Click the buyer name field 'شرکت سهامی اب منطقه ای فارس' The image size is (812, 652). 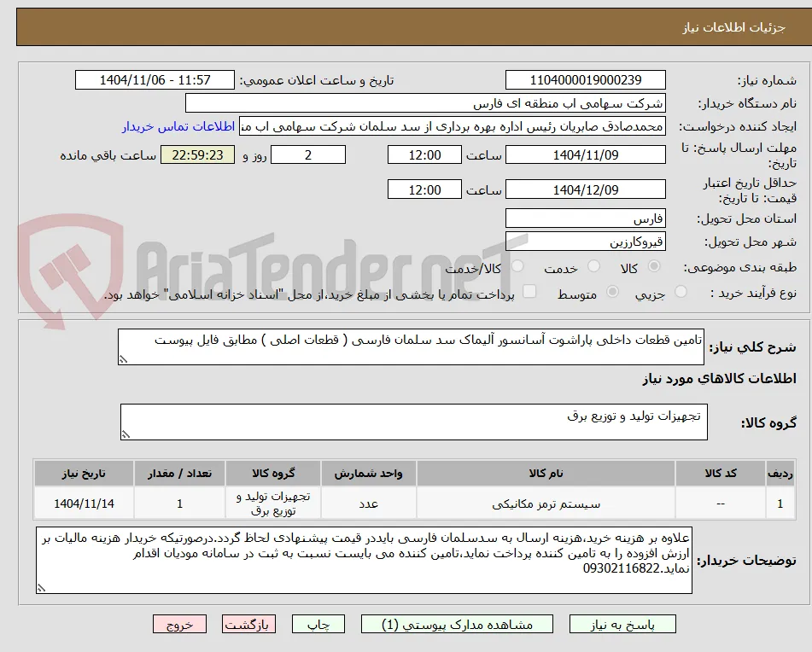click(425, 103)
